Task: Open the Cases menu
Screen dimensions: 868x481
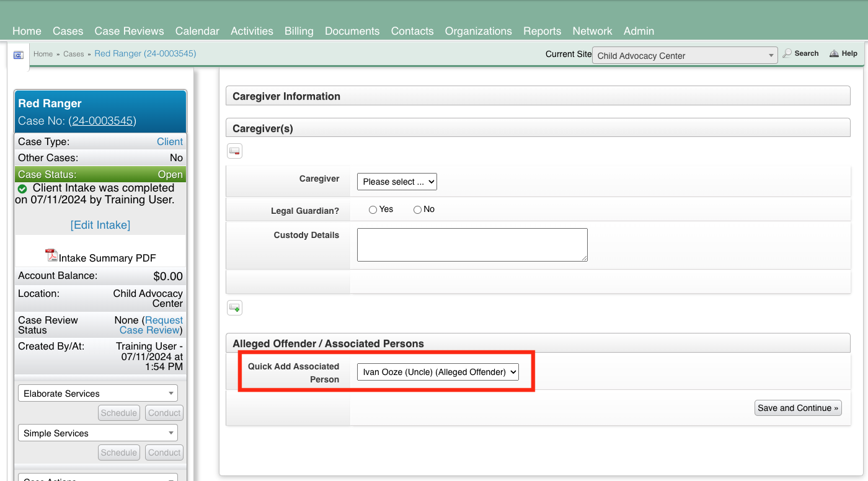Action: [68, 31]
